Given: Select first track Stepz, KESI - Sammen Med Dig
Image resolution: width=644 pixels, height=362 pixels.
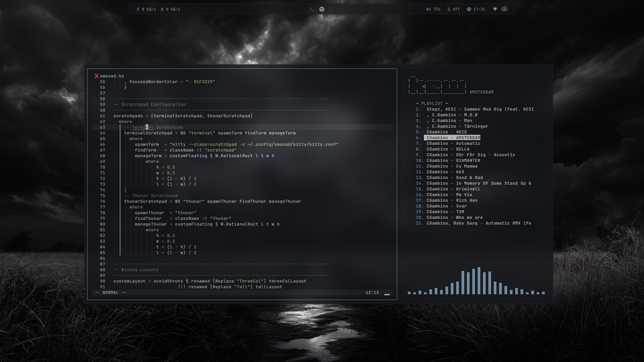Looking at the screenshot, I should click(480, 109).
